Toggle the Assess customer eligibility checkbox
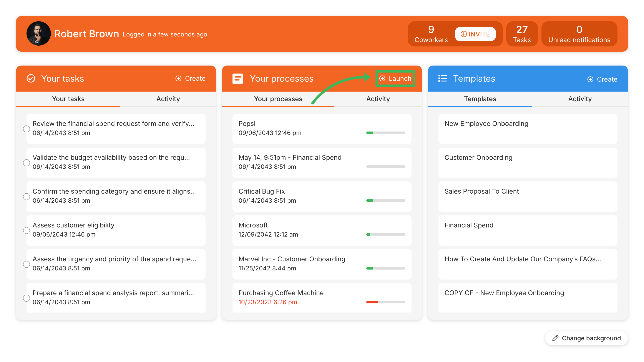This screenshot has height=362, width=644. point(26,230)
